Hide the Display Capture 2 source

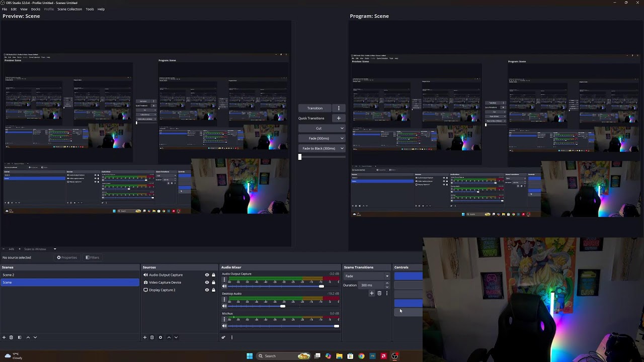click(x=207, y=290)
